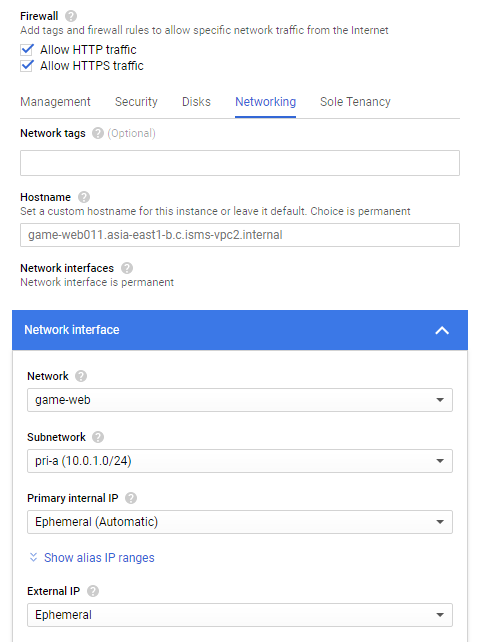Uncheck Allow HTTP traffic

click(27, 50)
